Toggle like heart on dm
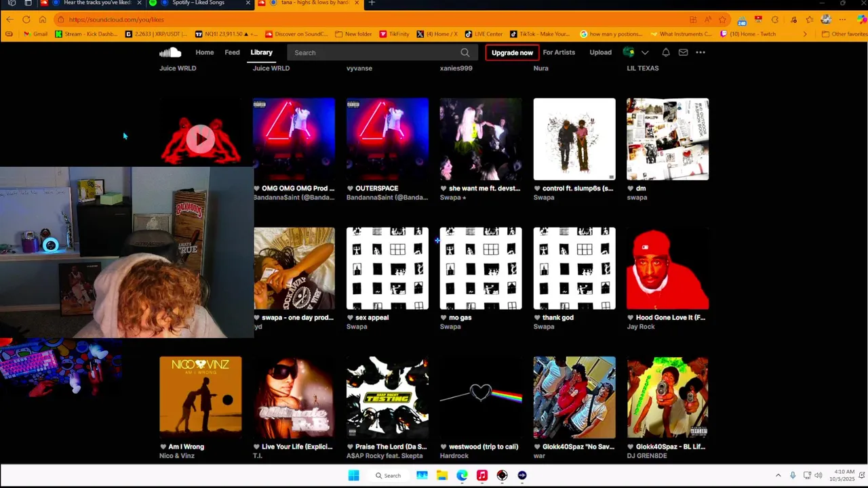The height and width of the screenshot is (488, 868). point(631,188)
